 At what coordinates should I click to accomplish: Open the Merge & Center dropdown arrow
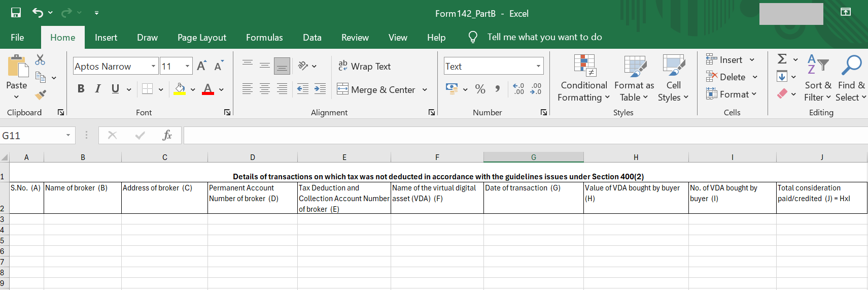tap(425, 89)
